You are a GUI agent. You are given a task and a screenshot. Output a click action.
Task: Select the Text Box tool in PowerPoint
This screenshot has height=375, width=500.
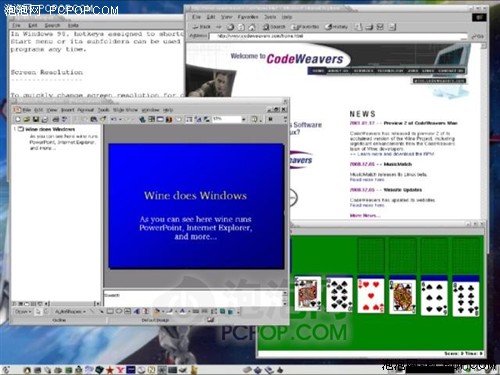pos(127,311)
